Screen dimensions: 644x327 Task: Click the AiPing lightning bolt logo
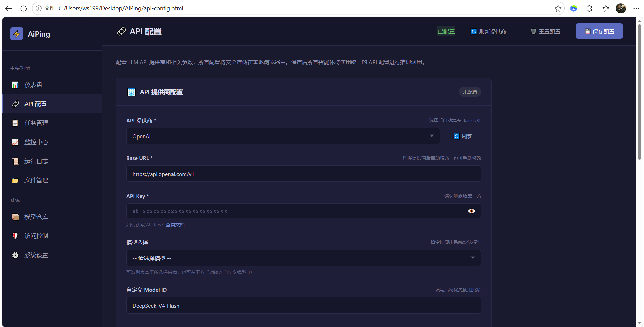17,34
